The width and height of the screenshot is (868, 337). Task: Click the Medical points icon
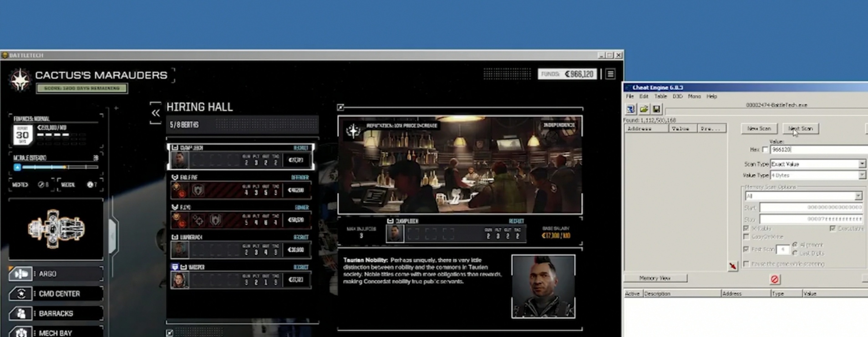click(90, 184)
